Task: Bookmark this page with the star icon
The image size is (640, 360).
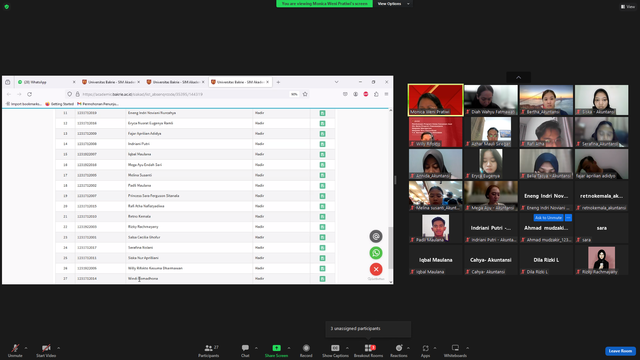Action: click(x=305, y=94)
